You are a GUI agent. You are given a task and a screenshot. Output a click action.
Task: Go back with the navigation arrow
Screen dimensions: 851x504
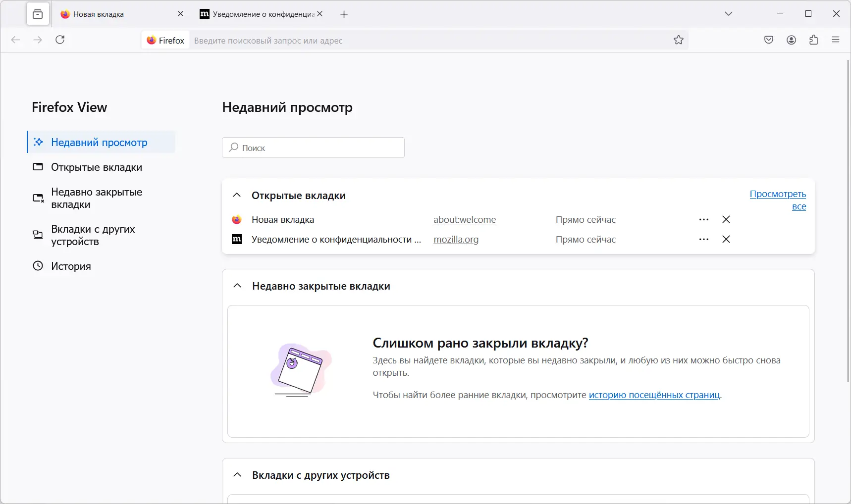(x=15, y=40)
